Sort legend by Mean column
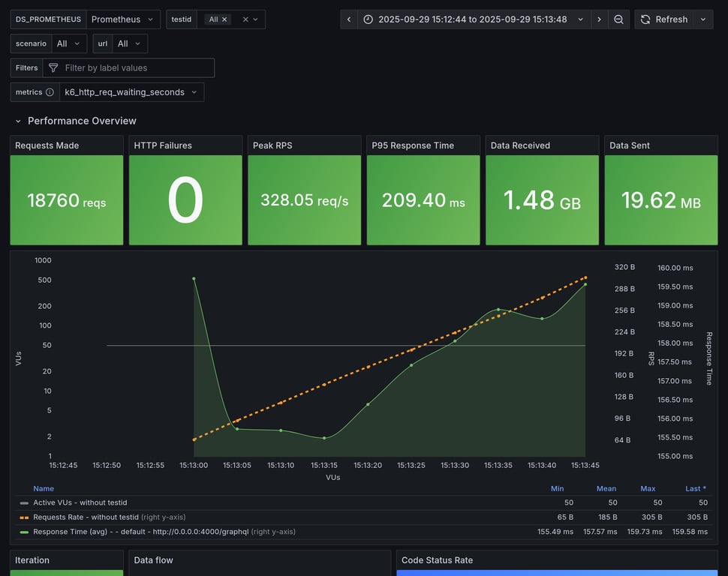Screen dimensions: 728x576 [606, 488]
